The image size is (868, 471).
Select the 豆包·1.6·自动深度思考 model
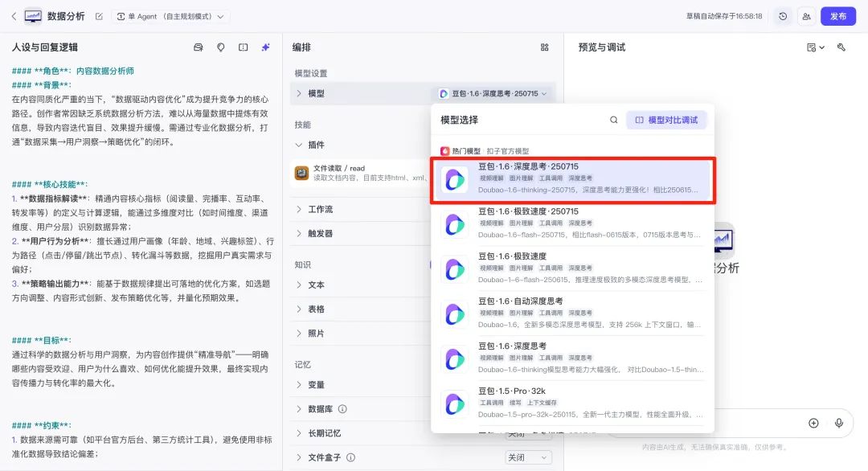click(x=572, y=314)
